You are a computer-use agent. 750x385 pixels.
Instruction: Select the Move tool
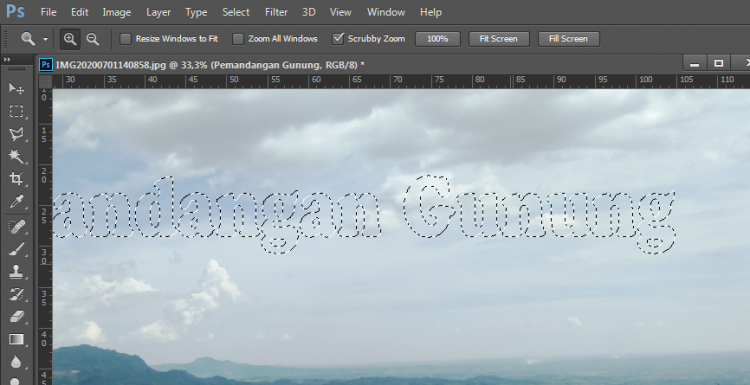click(x=16, y=89)
